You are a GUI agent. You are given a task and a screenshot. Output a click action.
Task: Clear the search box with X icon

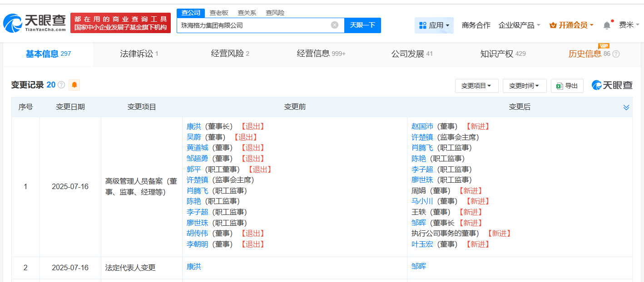click(335, 25)
